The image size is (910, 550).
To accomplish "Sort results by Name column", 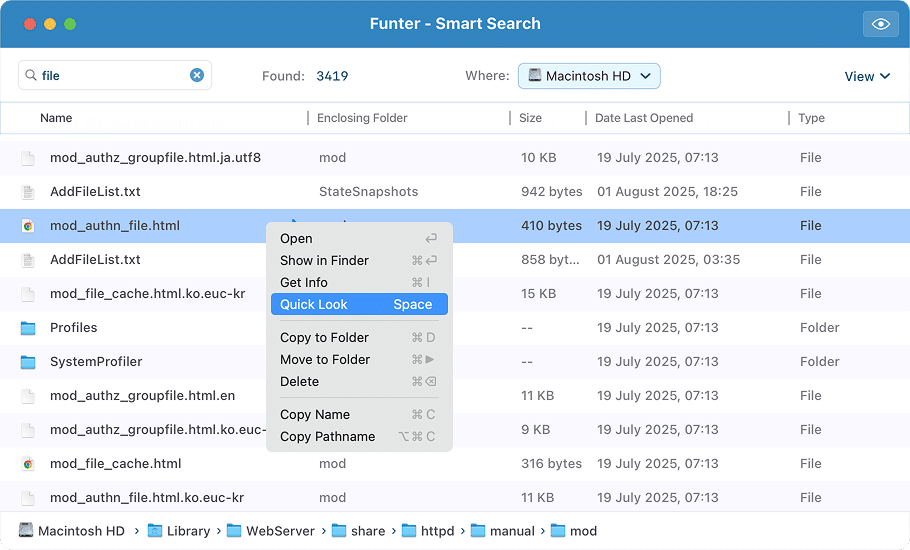I will [56, 118].
